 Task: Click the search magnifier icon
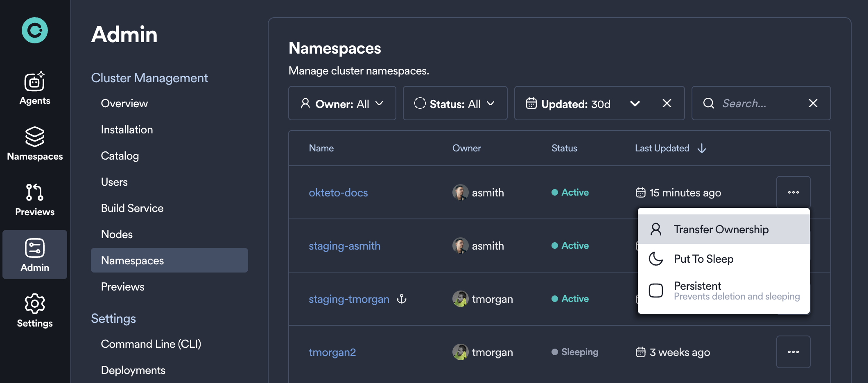click(x=708, y=104)
